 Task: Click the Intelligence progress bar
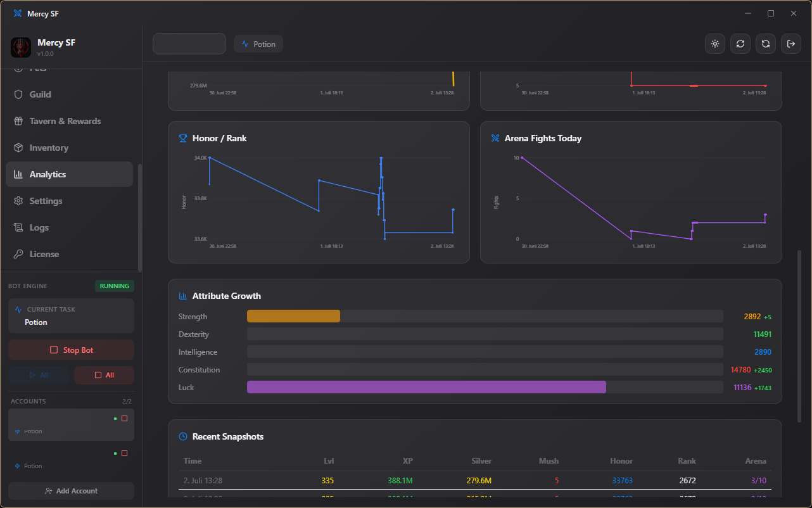click(485, 352)
